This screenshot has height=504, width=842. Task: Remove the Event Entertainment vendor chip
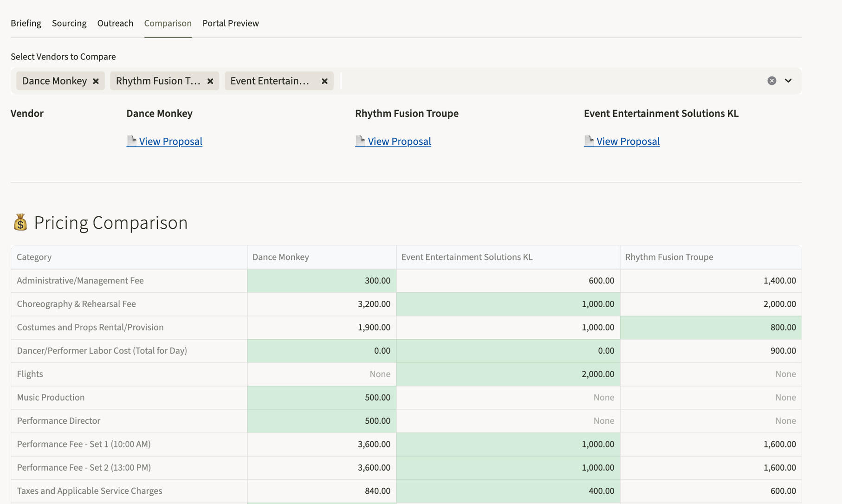pyautogui.click(x=324, y=81)
